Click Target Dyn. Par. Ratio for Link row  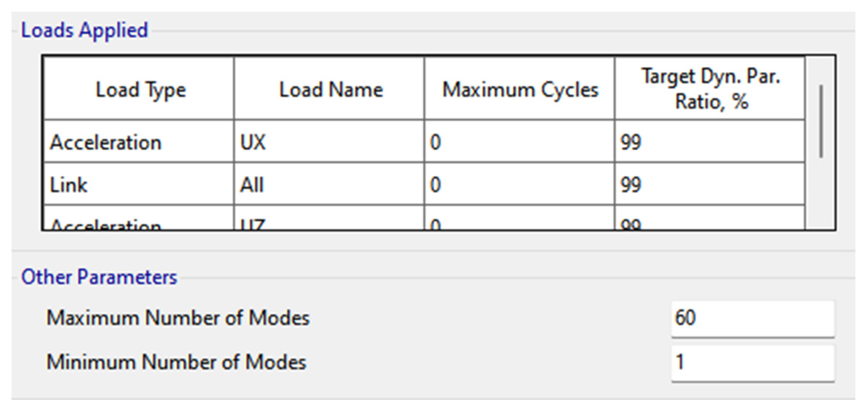[710, 184]
